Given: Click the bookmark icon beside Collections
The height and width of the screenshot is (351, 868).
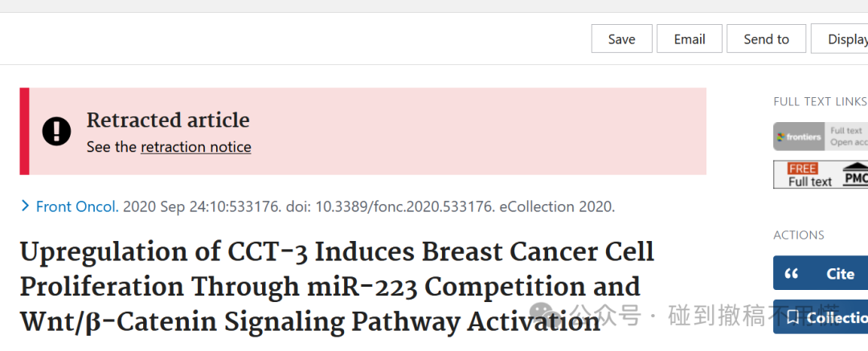Looking at the screenshot, I should 792,317.
